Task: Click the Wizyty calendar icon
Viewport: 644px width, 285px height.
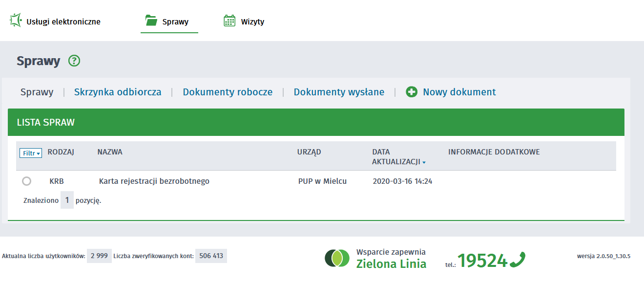Action: (x=229, y=21)
